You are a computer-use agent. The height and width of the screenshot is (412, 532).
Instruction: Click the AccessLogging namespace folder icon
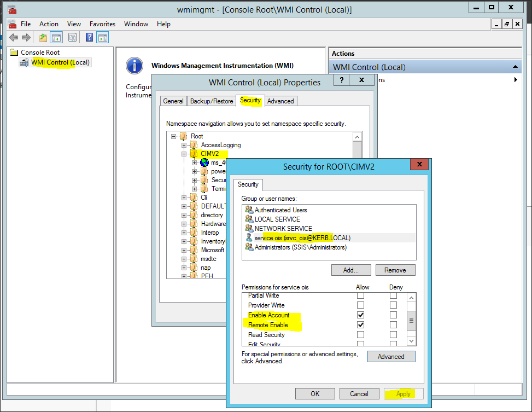coord(194,145)
